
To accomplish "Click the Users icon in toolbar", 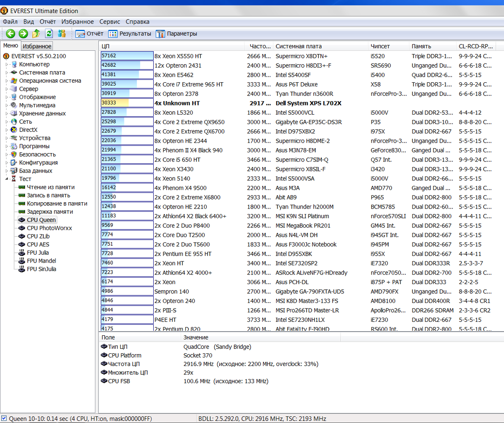I will tap(62, 34).
